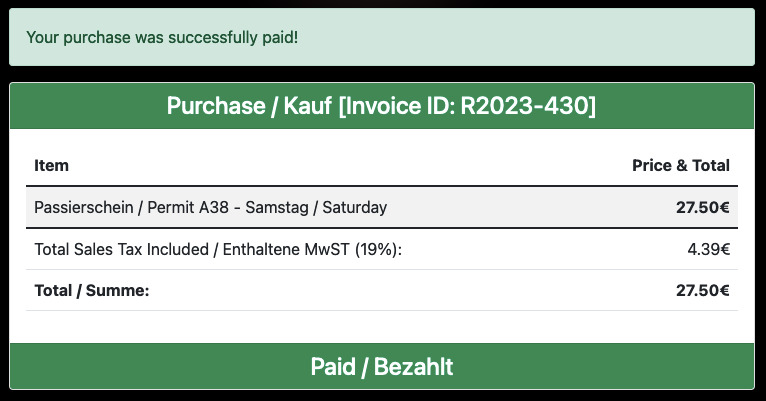Click the Price & Total column header
The width and height of the screenshot is (766, 401).
click(x=681, y=166)
